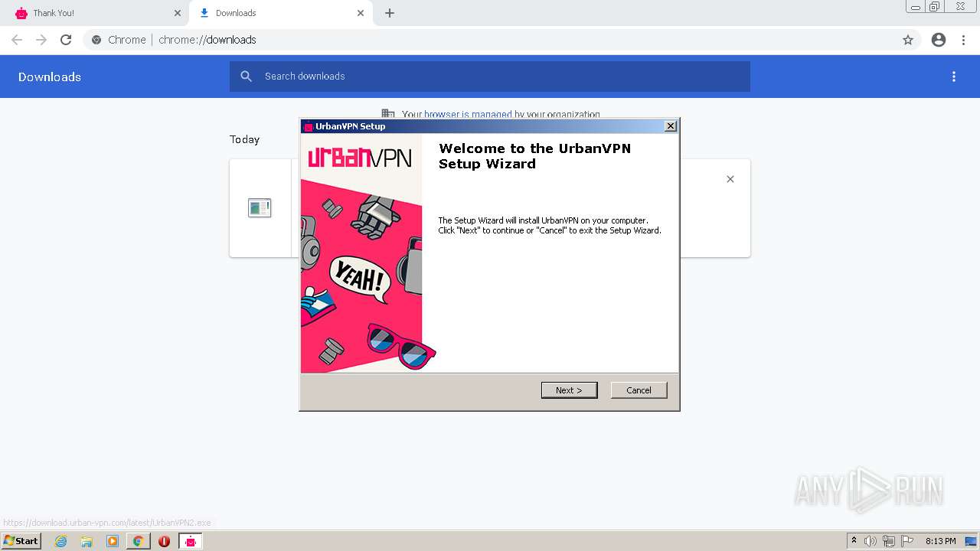Open the Chrome profile account icon
This screenshot has height=551, width=980.
click(x=939, y=40)
